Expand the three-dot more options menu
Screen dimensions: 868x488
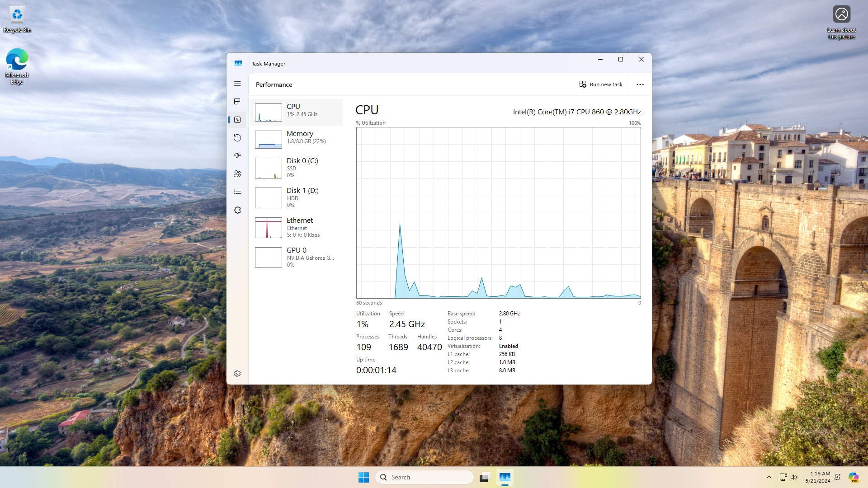click(x=640, y=84)
